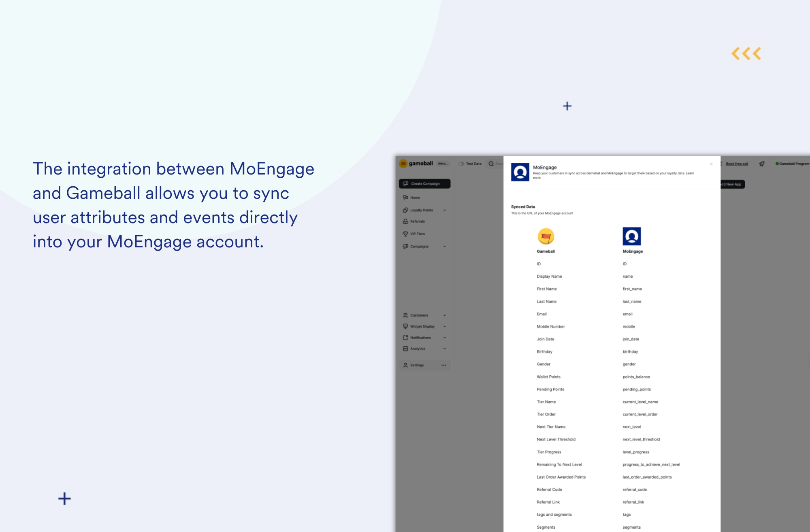Click the current_level_name attribute
This screenshot has height=532, width=810.
[x=640, y=402]
